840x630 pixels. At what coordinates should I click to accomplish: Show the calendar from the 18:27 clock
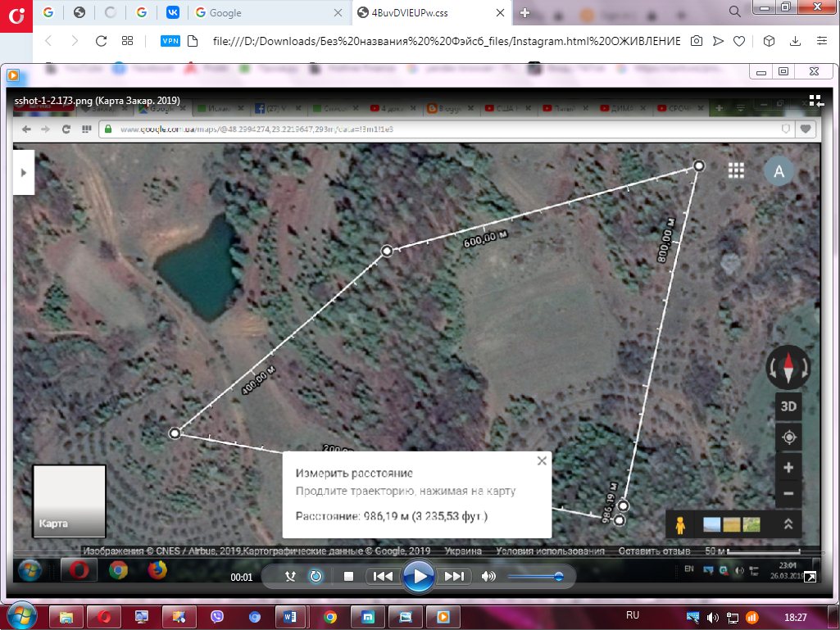click(796, 618)
